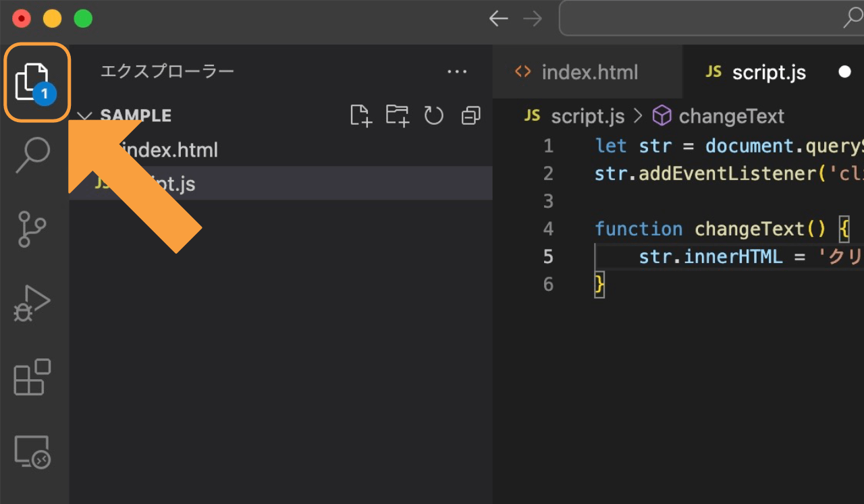Collapse all folders in the Explorer
This screenshot has height=504, width=864.
click(x=470, y=115)
